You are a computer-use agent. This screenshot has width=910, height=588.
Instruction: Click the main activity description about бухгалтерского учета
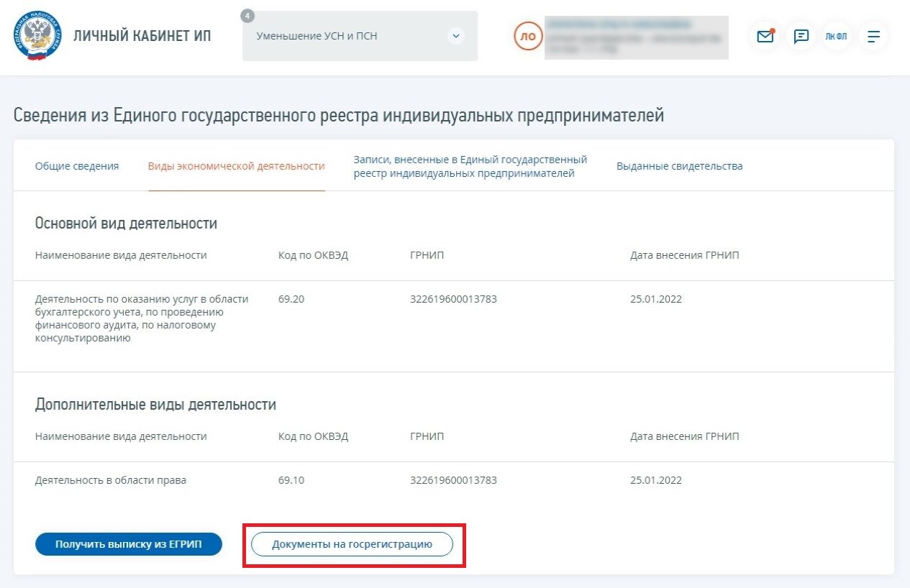pos(142,318)
